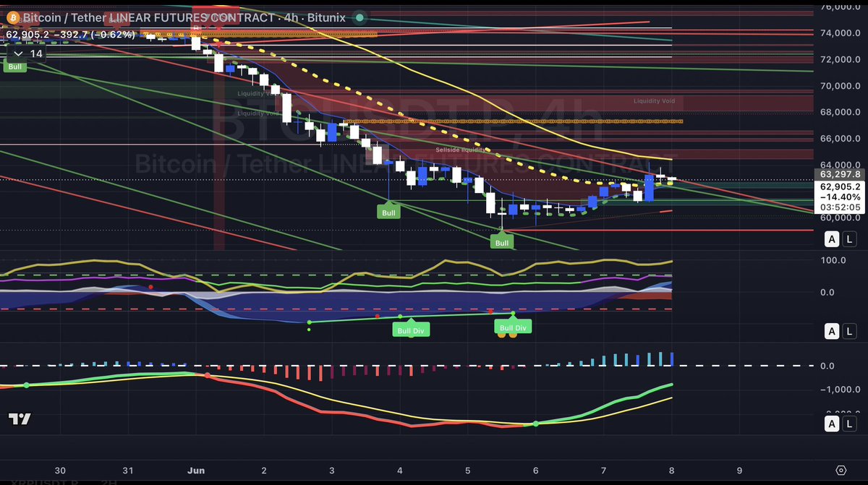Click the first Bull Div label on oscillator
The height and width of the screenshot is (485, 868).
coord(412,330)
